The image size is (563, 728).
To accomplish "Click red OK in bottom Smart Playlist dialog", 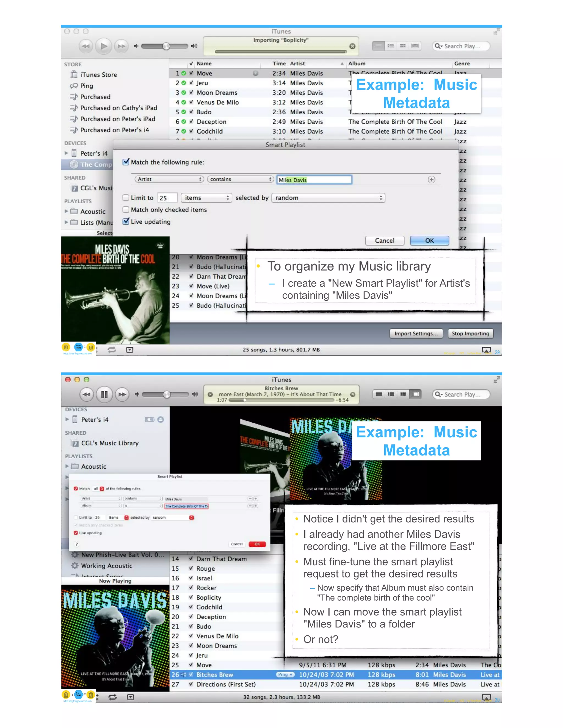I will pos(257,544).
